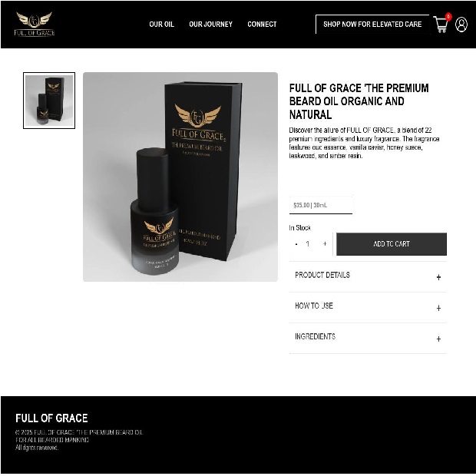This screenshot has height=476, width=476.
Task: Decrease quantity with the minus stepper
Action: (x=296, y=244)
